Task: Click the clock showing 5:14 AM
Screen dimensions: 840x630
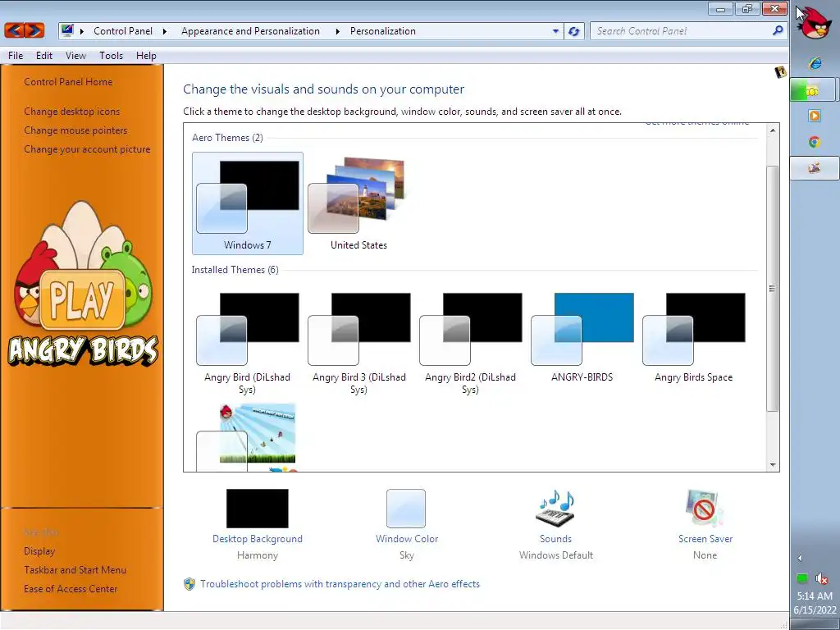Action: 815,596
